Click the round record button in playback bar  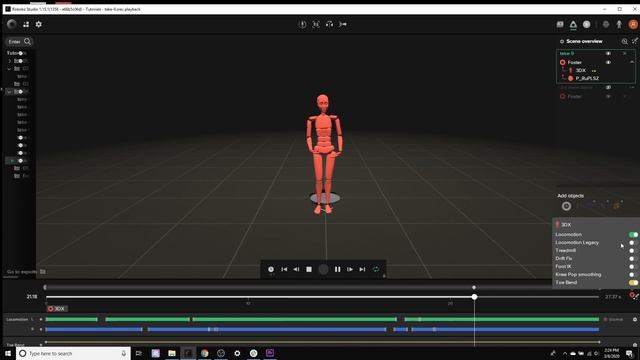tap(323, 269)
